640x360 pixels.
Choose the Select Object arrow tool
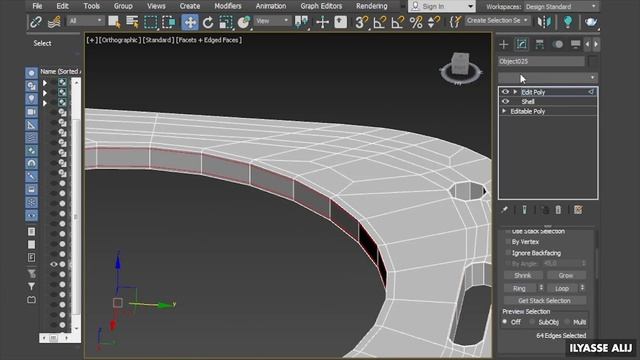pos(114,22)
